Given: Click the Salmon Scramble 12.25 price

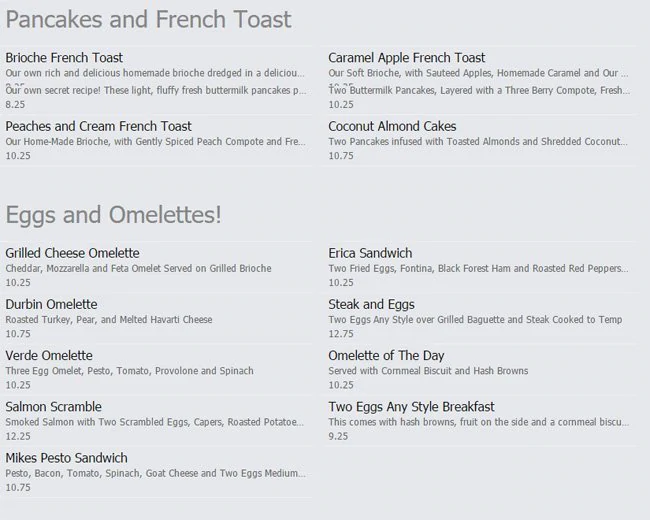Looking at the screenshot, I should [18, 436].
